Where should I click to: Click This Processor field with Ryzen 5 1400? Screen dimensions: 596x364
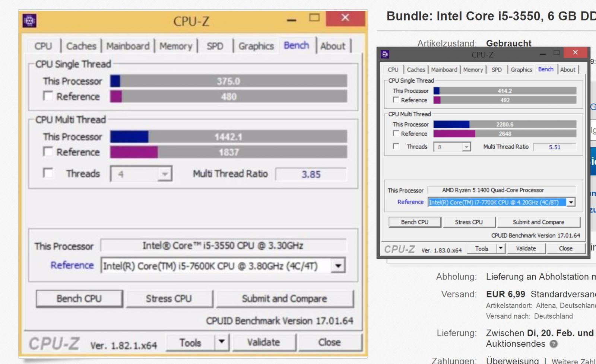[x=501, y=190]
